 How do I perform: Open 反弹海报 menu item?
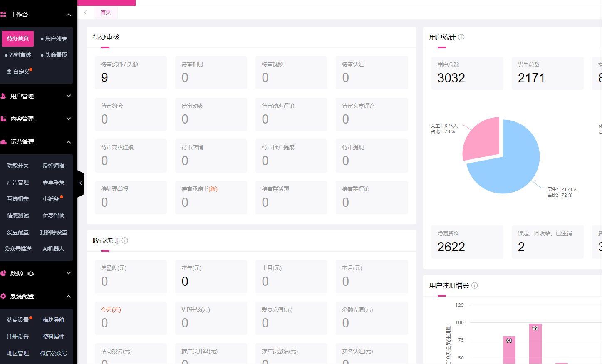(x=54, y=166)
